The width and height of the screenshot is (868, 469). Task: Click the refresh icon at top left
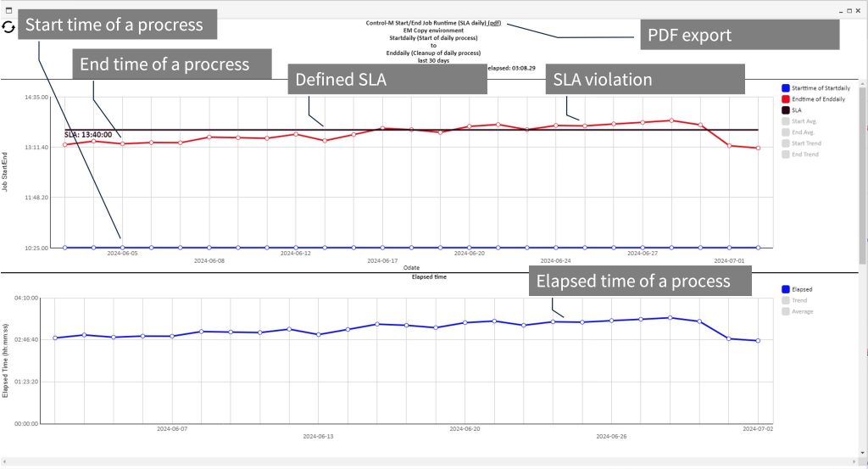pos(8,27)
